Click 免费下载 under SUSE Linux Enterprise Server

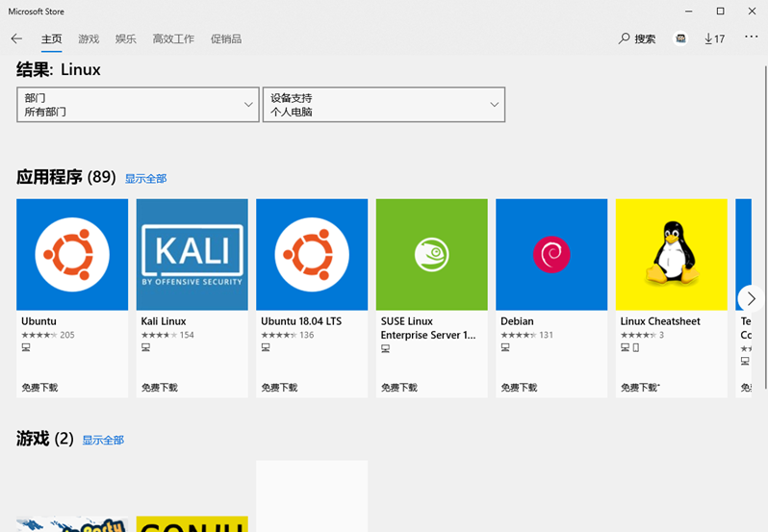pos(399,388)
